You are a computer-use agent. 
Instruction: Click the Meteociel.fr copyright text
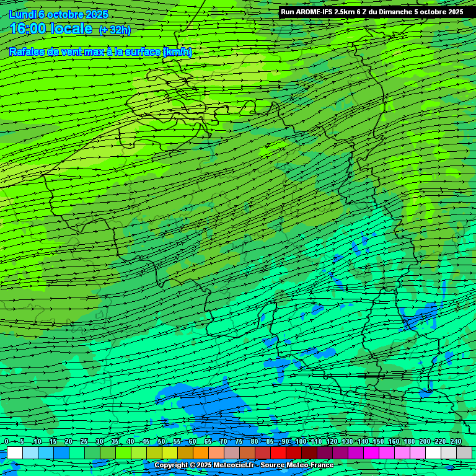click(x=203, y=465)
